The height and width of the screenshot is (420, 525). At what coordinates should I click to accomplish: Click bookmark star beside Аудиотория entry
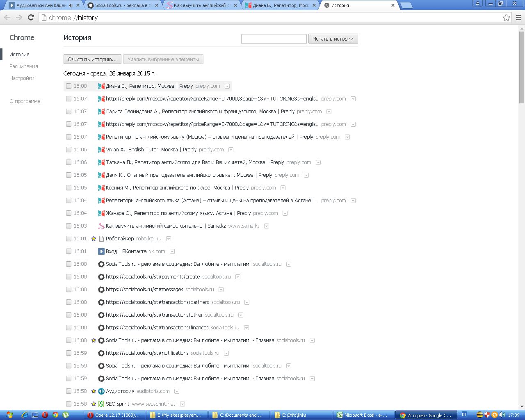(x=94, y=391)
